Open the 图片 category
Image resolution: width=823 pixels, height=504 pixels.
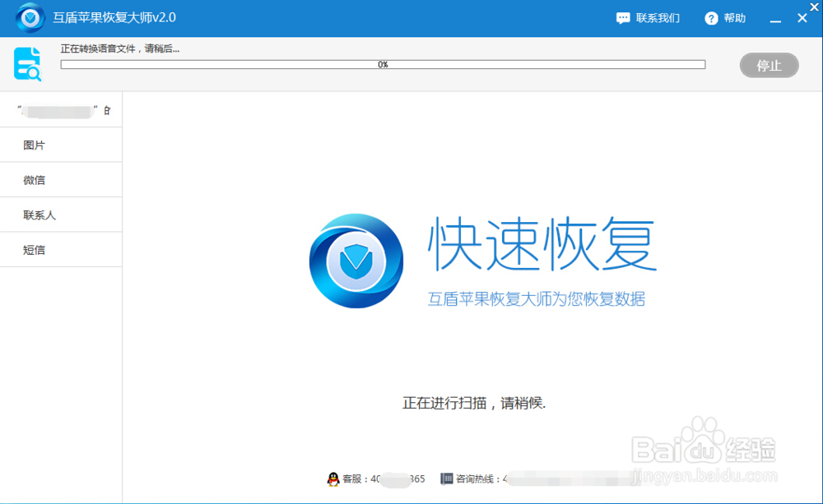pyautogui.click(x=62, y=146)
